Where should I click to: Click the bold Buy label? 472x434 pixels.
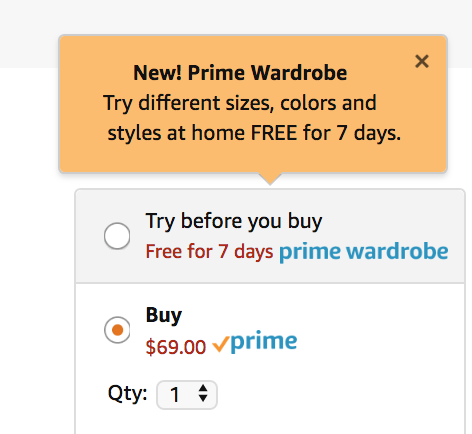point(164,315)
